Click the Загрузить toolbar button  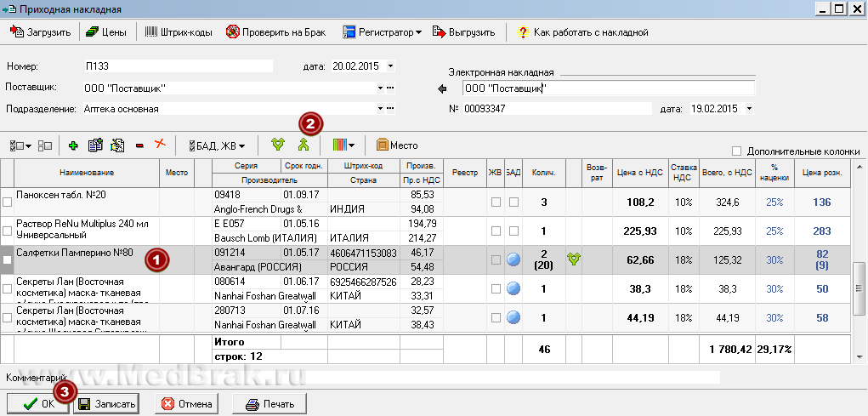pyautogui.click(x=41, y=32)
